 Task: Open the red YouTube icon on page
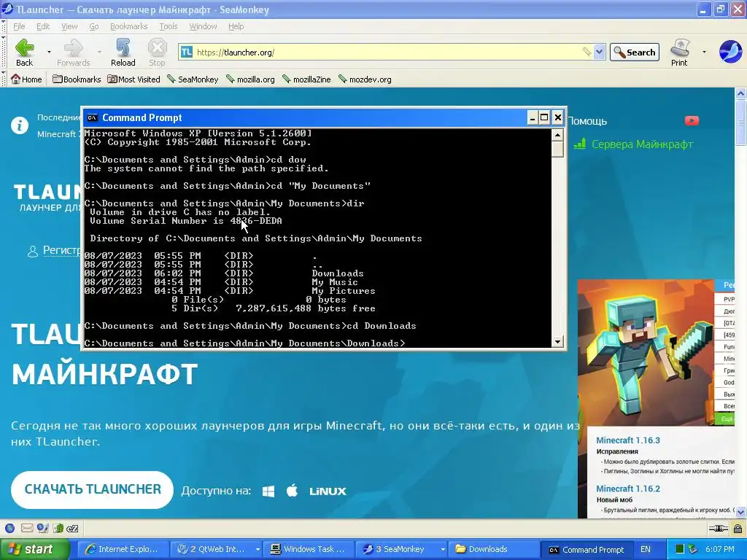(x=692, y=121)
